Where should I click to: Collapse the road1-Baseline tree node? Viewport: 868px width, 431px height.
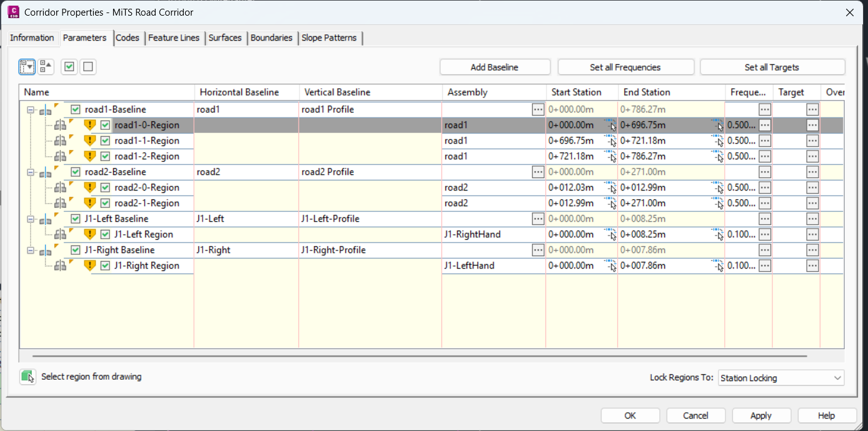(x=31, y=110)
